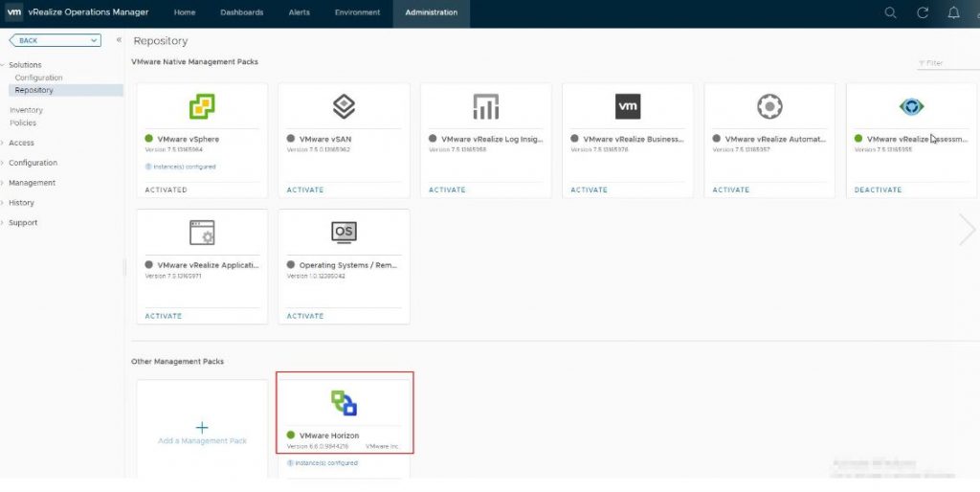Image resolution: width=980 pixels, height=492 pixels.
Task: Click the VMware vSAN pack icon
Action: 344,106
